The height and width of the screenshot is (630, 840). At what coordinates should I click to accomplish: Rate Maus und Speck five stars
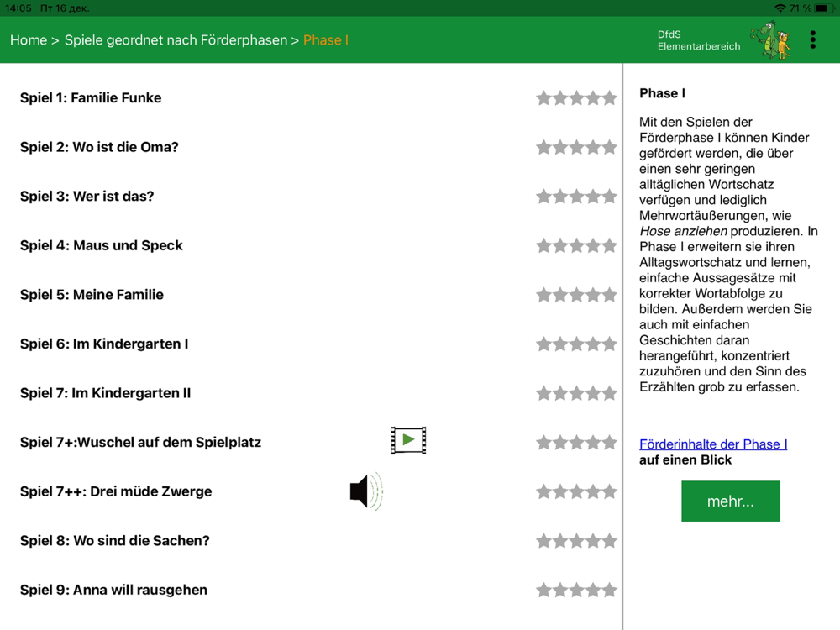(609, 246)
